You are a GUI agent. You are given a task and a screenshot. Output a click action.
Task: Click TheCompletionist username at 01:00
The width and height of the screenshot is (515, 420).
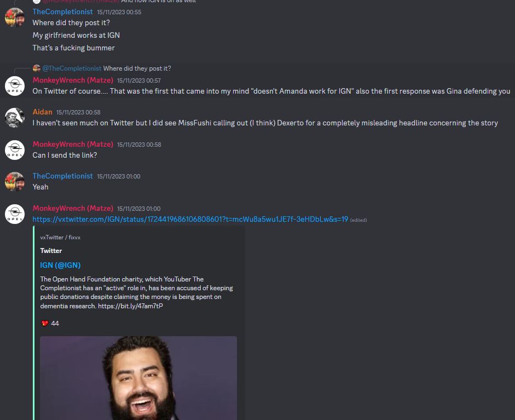click(63, 176)
